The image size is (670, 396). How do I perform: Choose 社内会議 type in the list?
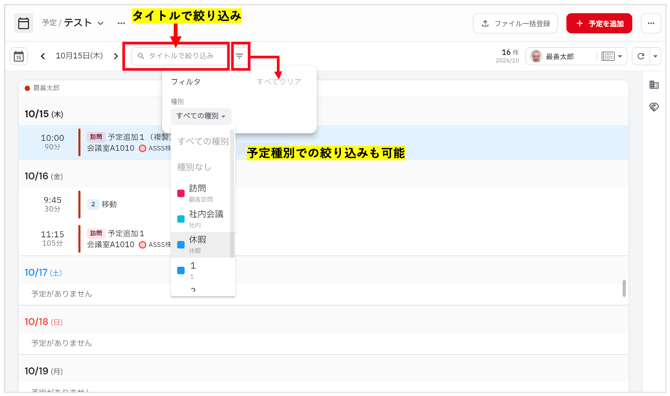[x=201, y=218]
